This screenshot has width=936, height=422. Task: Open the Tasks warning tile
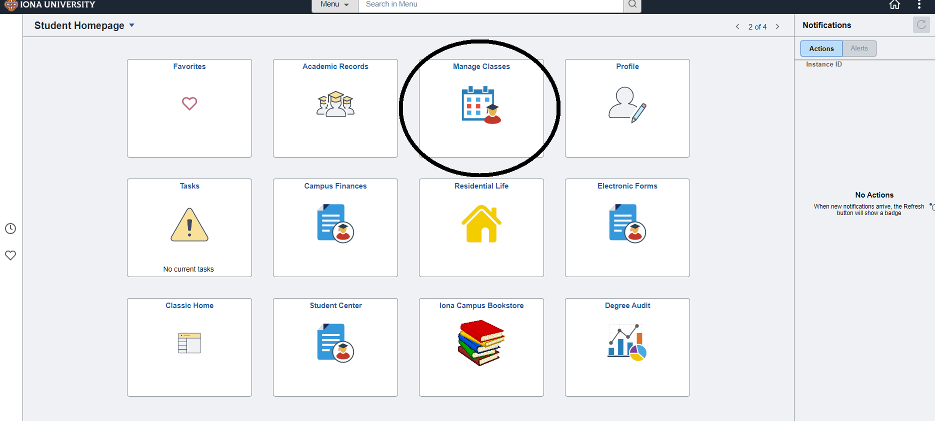189,226
